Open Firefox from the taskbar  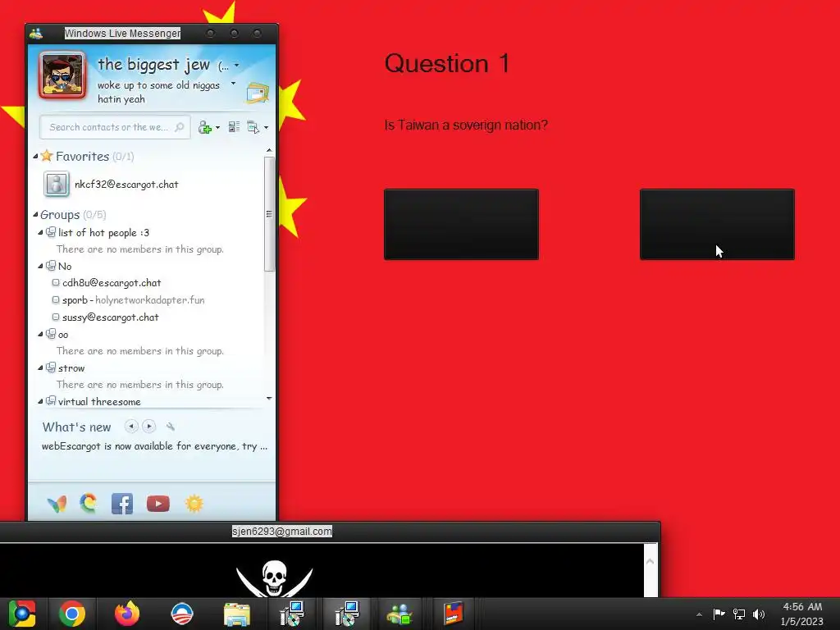(x=127, y=614)
